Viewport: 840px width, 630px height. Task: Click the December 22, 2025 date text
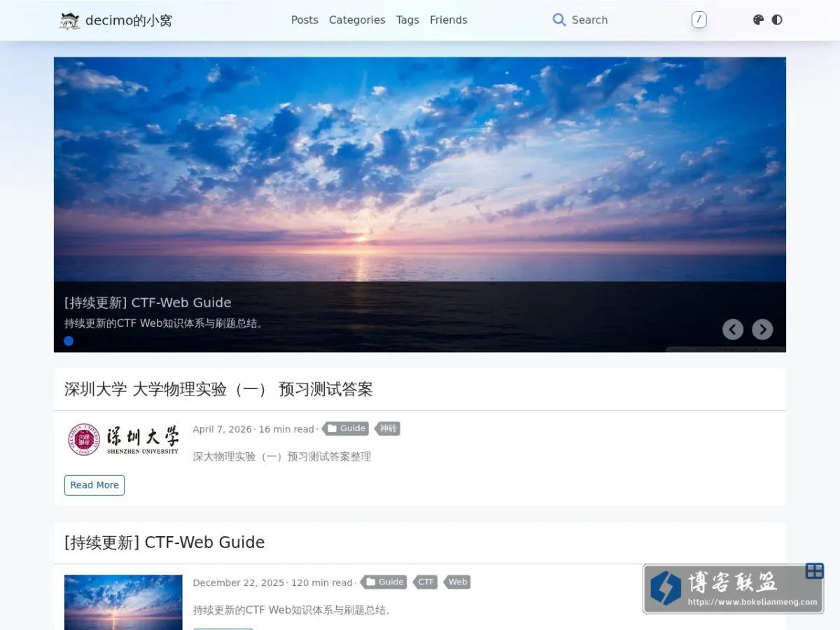click(x=239, y=582)
